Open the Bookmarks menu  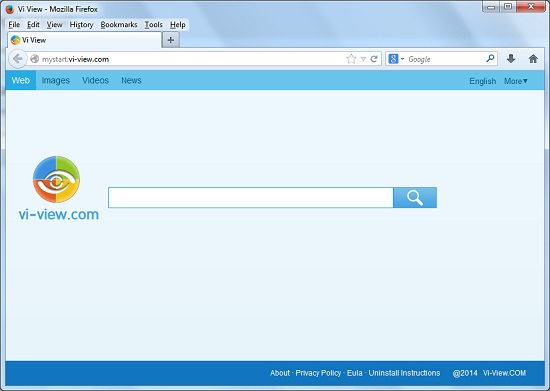tap(119, 25)
